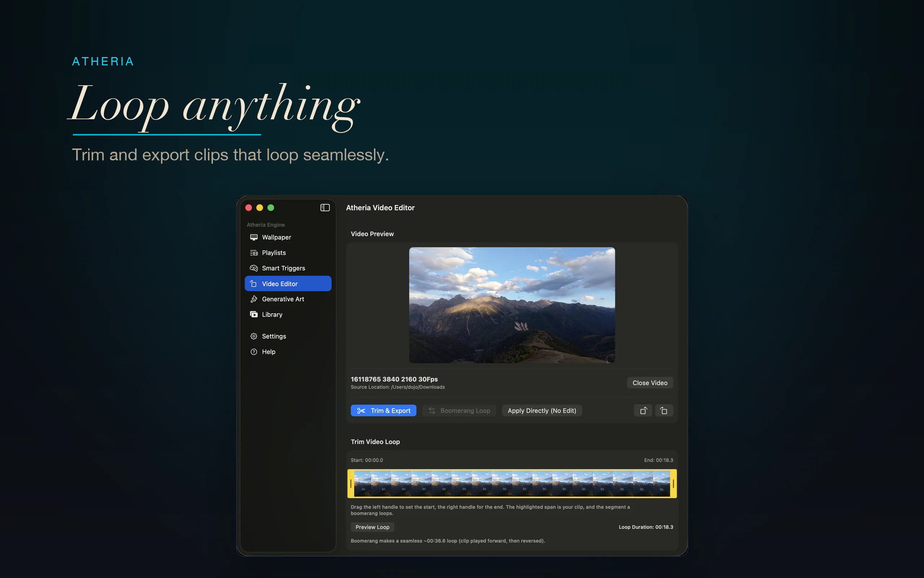924x578 pixels.
Task: Open the Wallpaper section
Action: coord(288,237)
